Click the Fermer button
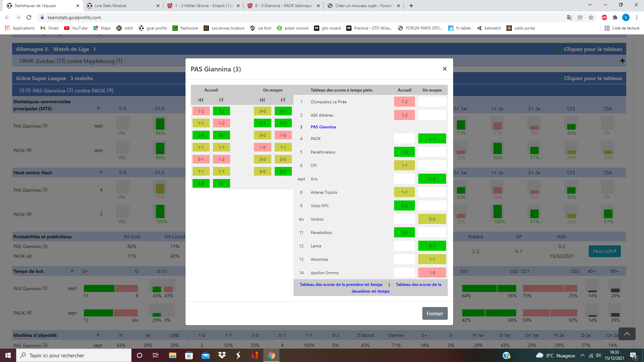This screenshot has height=362, width=644. point(435,313)
